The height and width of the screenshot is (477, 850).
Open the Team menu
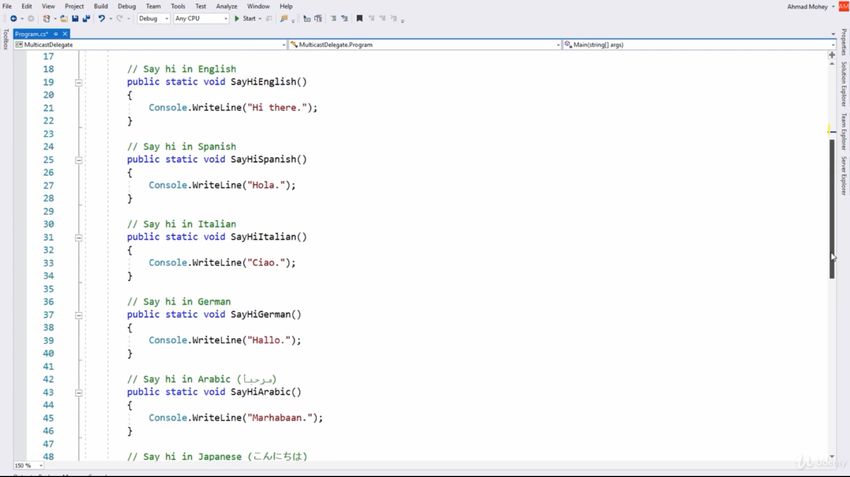[x=153, y=6]
